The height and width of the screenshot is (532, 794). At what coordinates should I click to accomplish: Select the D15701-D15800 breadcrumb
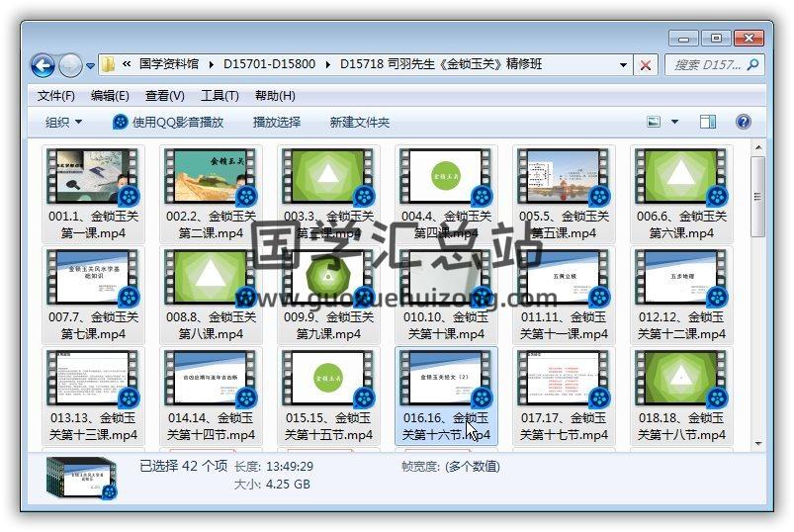[x=269, y=64]
